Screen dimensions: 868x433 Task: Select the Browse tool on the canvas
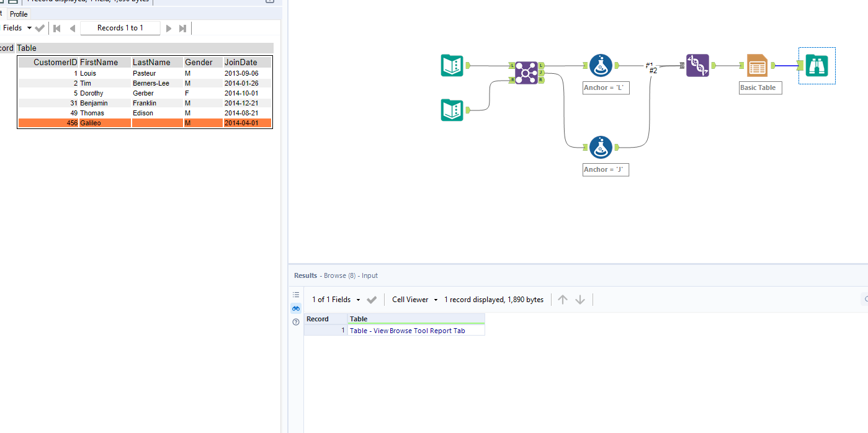817,65
